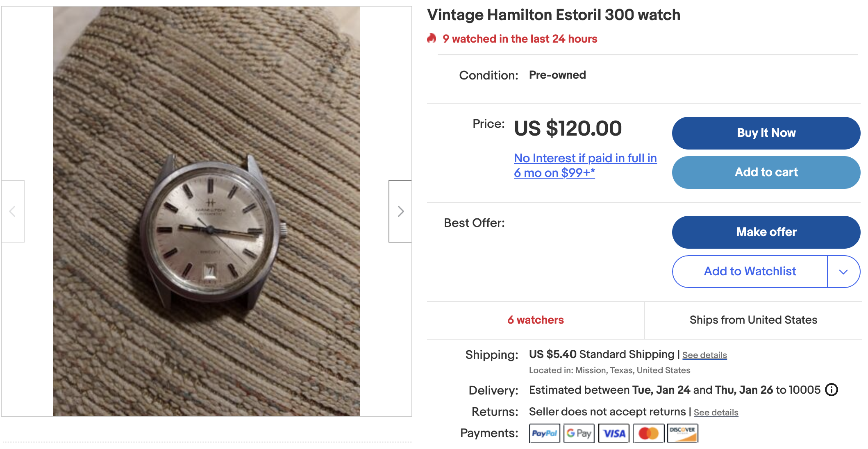The image size is (868, 449).
Task: Click the Vintage Hamilton Estoril 300 title
Action: 553,15
